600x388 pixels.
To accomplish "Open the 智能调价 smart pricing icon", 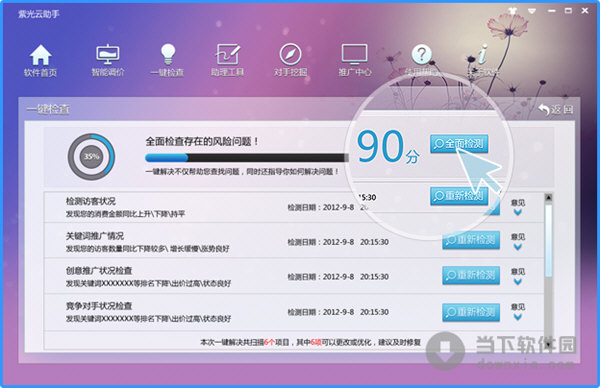I will point(108,60).
